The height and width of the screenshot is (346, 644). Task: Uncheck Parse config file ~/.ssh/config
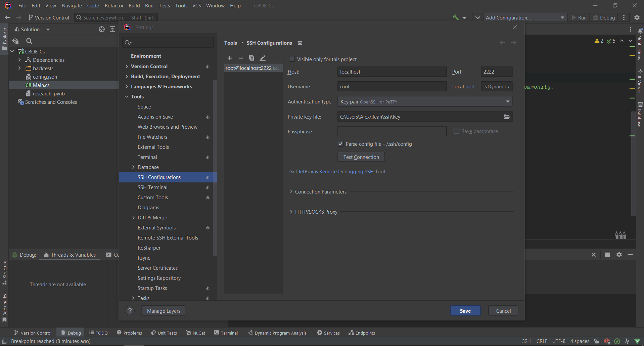[341, 144]
